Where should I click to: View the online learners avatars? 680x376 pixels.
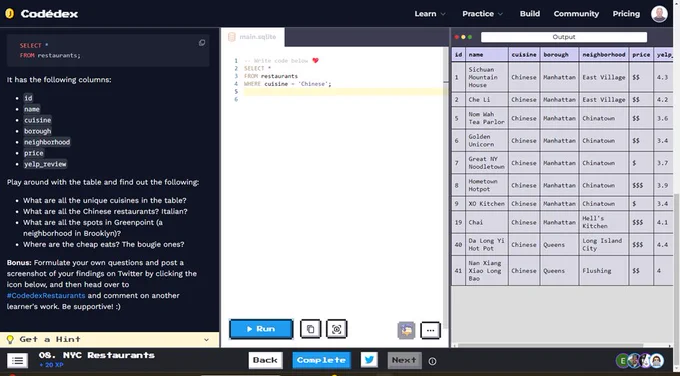point(640,360)
